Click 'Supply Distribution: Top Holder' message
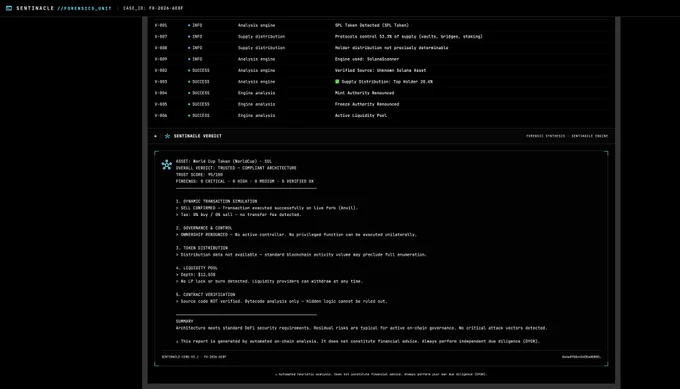Screen dimensions: 680x389 point(387,82)
